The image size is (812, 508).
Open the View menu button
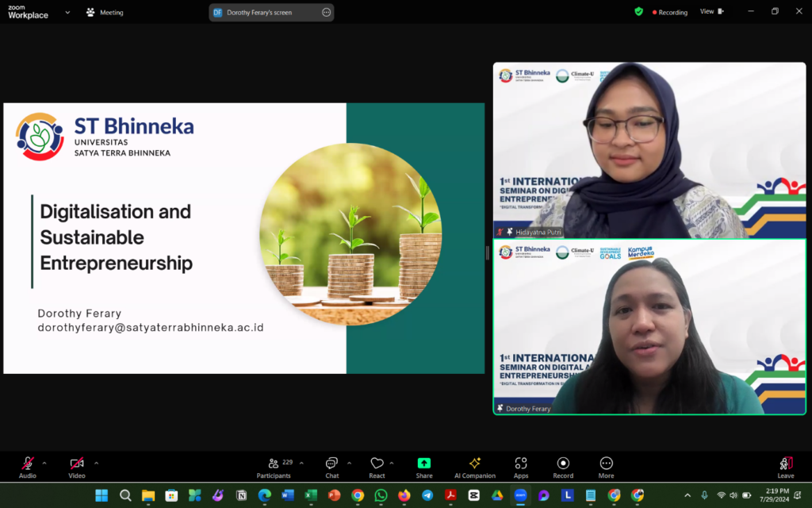click(711, 12)
